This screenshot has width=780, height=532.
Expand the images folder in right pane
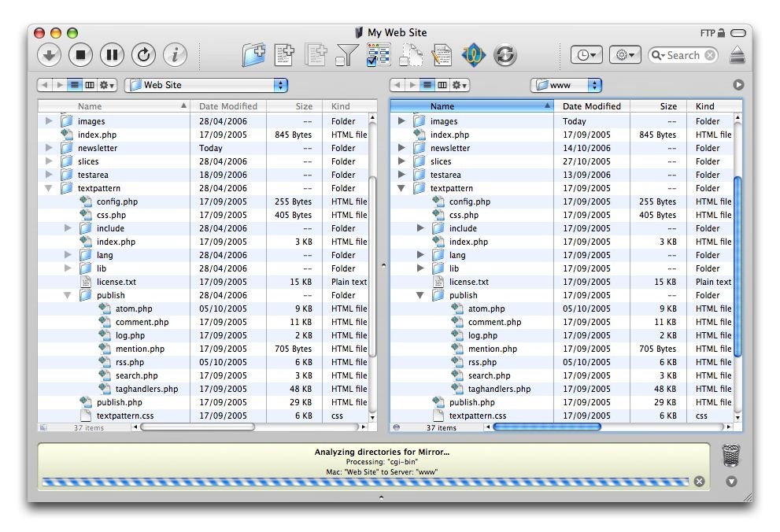coord(402,121)
